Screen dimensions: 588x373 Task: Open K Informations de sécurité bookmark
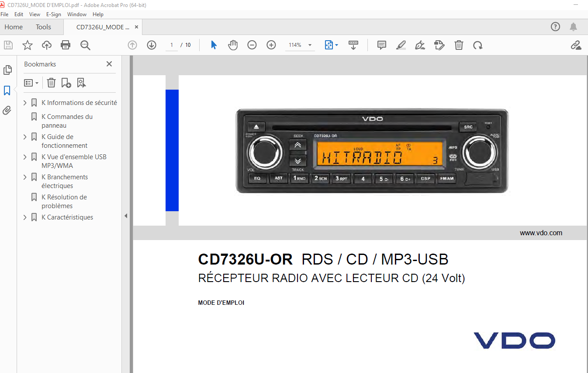coord(79,103)
